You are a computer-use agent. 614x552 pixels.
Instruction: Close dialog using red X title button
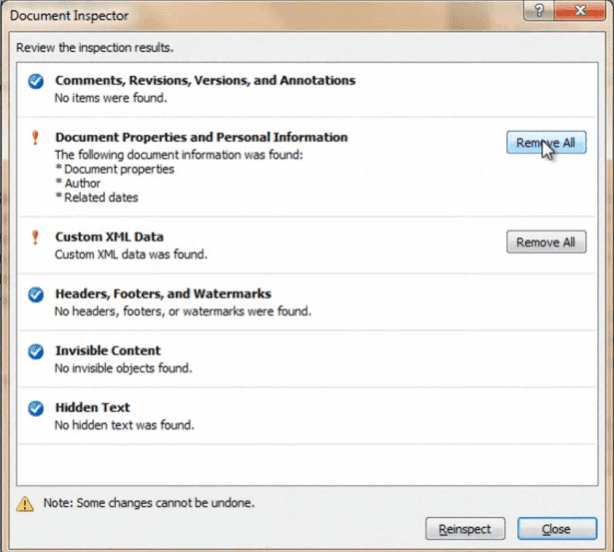pos(580,11)
